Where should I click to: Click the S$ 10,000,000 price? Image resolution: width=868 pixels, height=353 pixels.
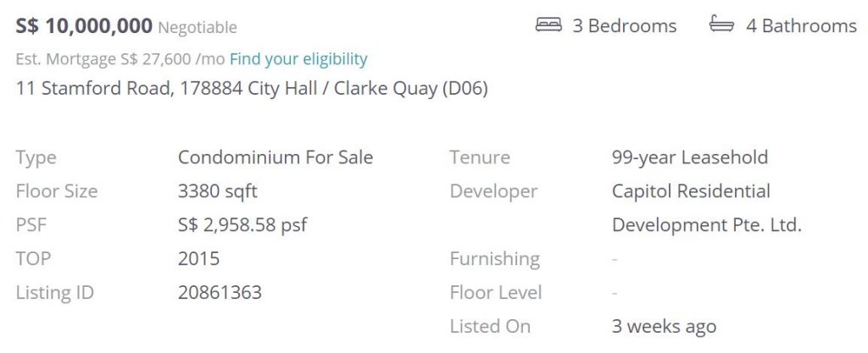pos(84,26)
